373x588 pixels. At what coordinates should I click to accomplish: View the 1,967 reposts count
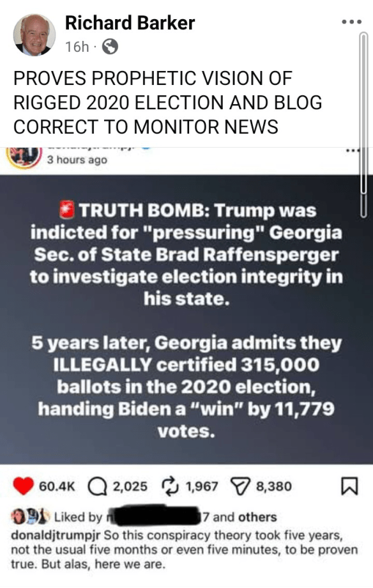click(202, 486)
